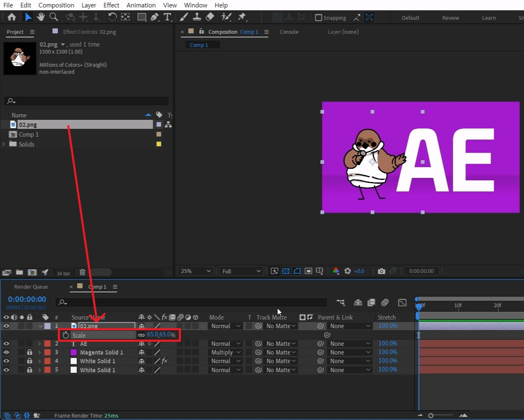The width and height of the screenshot is (524, 420).
Task: Open the Graph Editor icon in timeline
Action: pos(402,303)
